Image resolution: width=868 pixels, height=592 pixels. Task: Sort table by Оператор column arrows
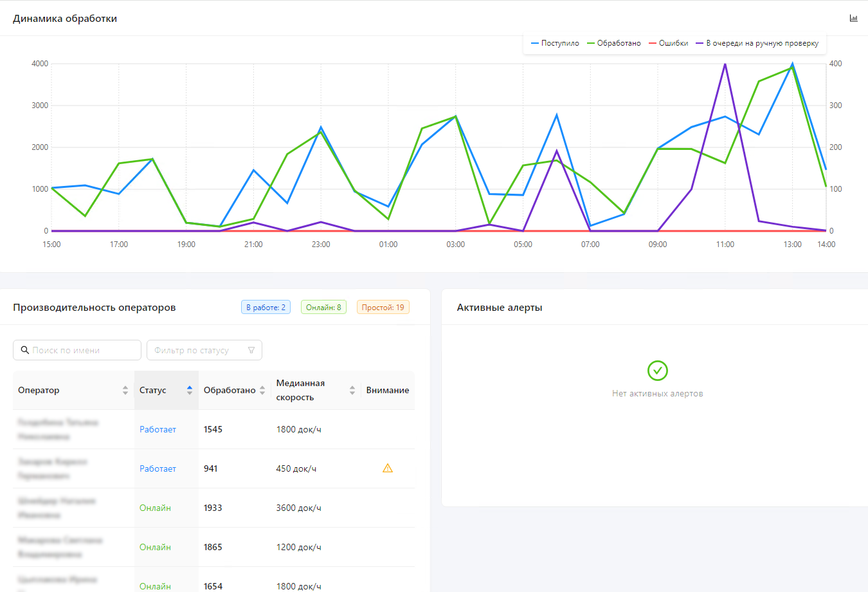pyautogui.click(x=125, y=390)
